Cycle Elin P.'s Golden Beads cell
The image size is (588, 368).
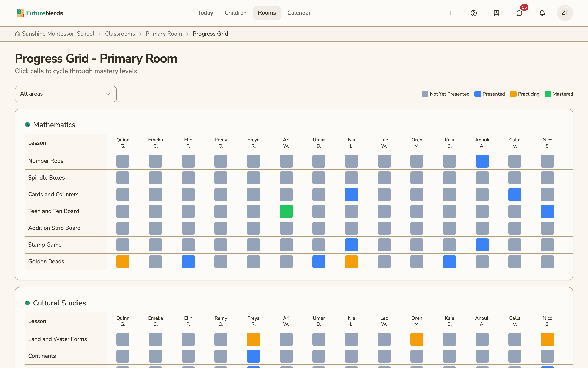point(188,262)
